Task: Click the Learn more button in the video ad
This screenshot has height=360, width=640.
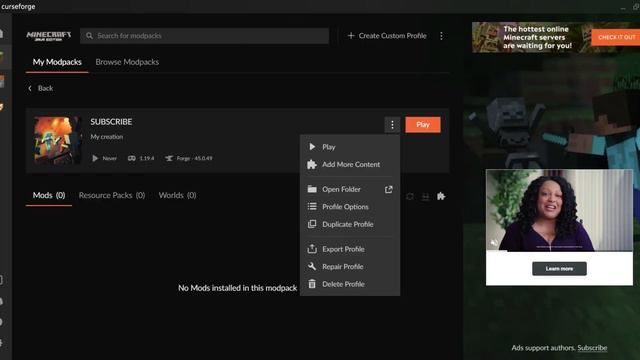Action: pos(559,269)
